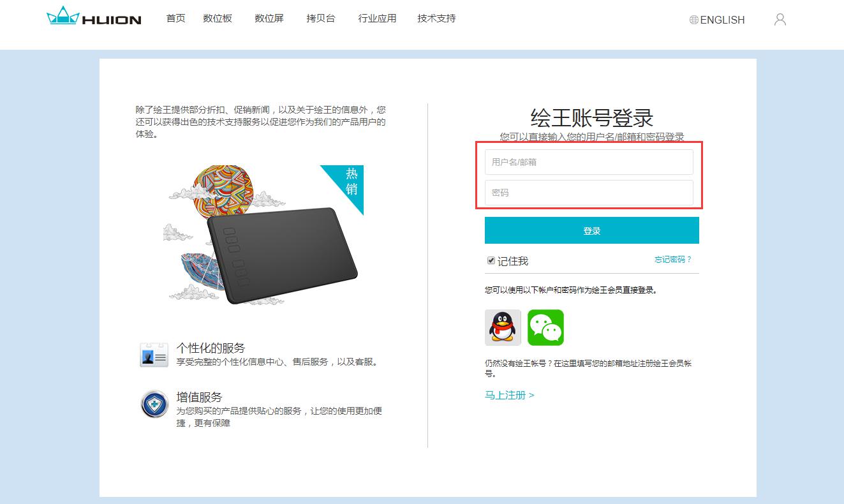The image size is (844, 504).
Task: Click the 忘记密码？ link
Action: coord(673,260)
